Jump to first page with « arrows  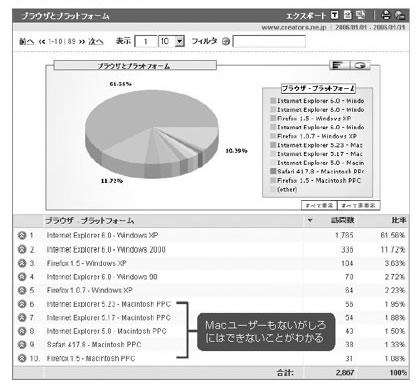tap(42, 42)
